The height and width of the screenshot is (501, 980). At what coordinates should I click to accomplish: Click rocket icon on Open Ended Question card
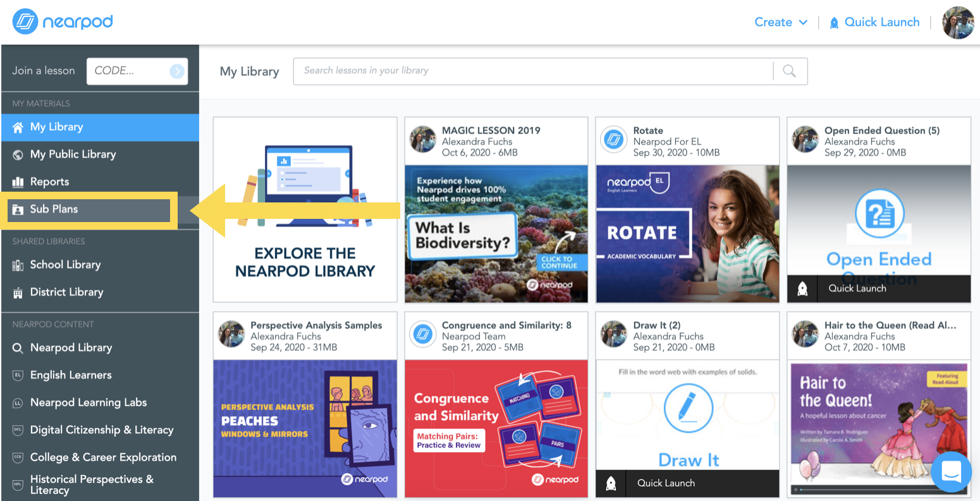tap(802, 289)
